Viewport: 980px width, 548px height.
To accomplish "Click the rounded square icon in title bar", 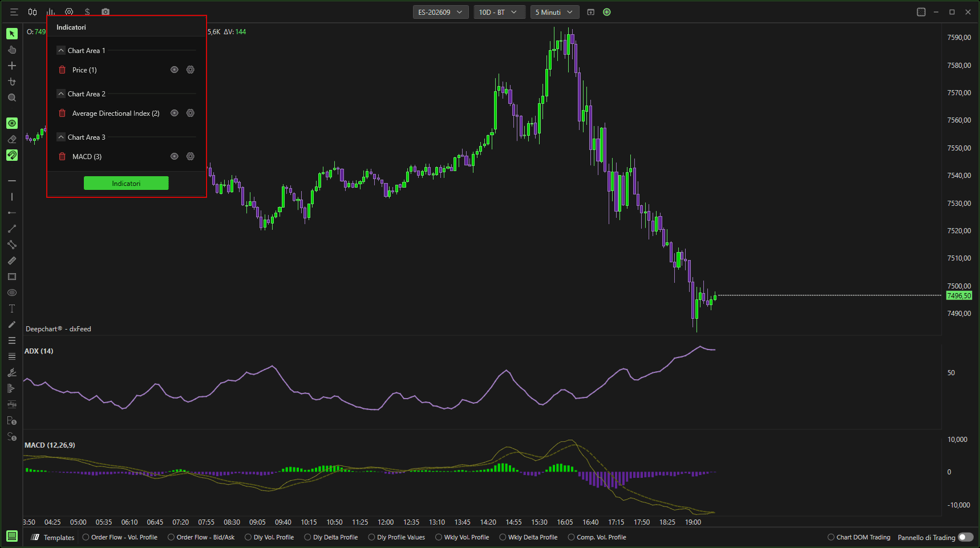I will point(921,12).
